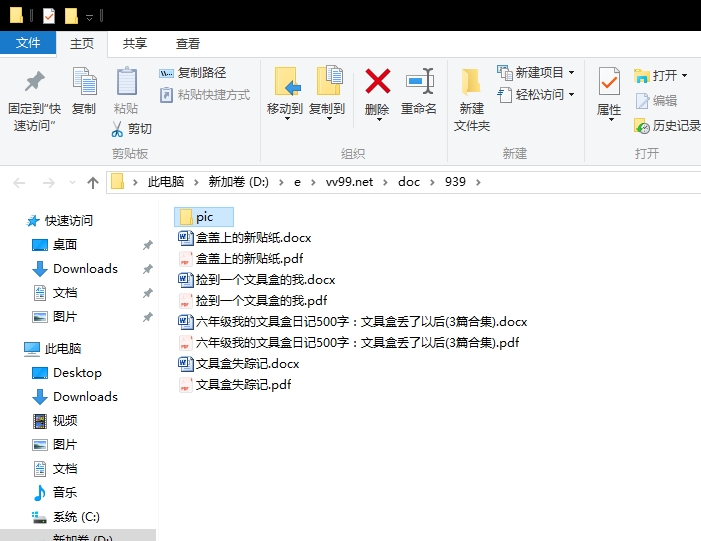Viewport: 701px width, 541px height.
Task: Click 此电脑 in the address bar
Action: tap(166, 182)
